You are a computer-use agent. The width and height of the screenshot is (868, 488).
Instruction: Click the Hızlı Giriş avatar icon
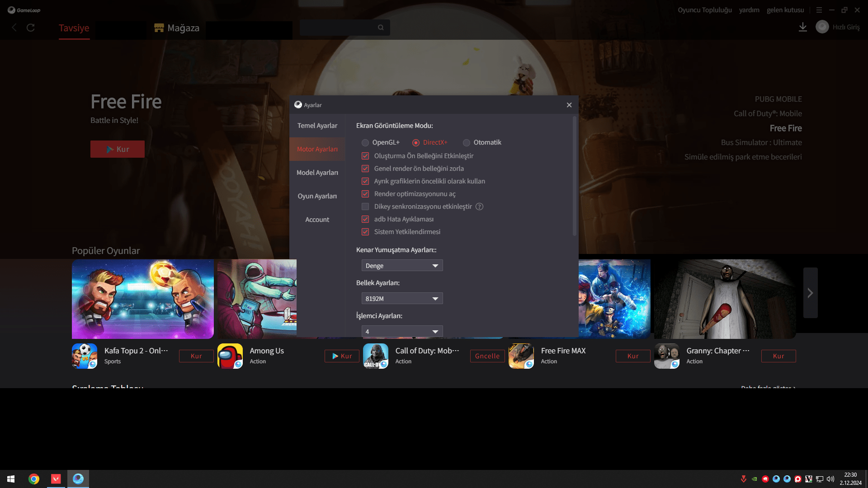click(822, 27)
